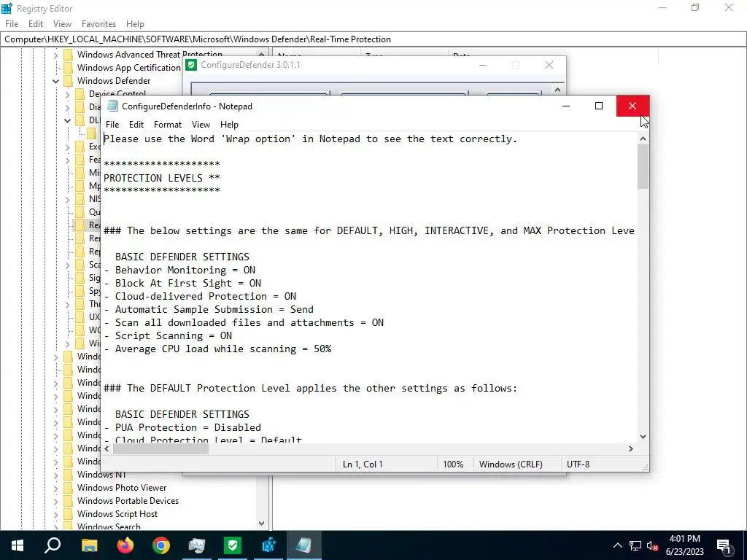Click the registry tree scroll down arrow

262,524
